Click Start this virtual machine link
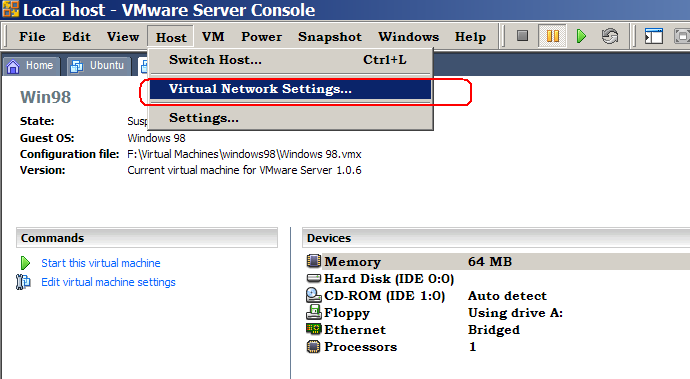The height and width of the screenshot is (379, 690). [101, 263]
